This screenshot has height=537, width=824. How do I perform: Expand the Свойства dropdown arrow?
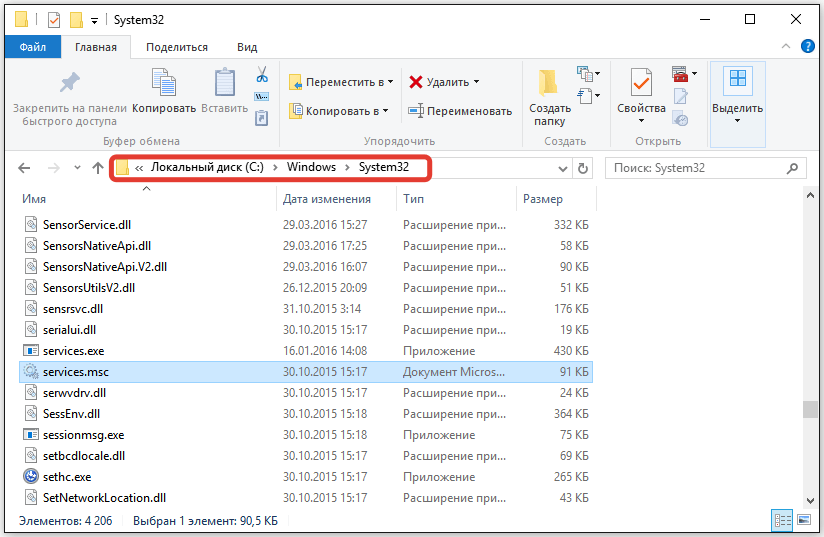click(641, 121)
